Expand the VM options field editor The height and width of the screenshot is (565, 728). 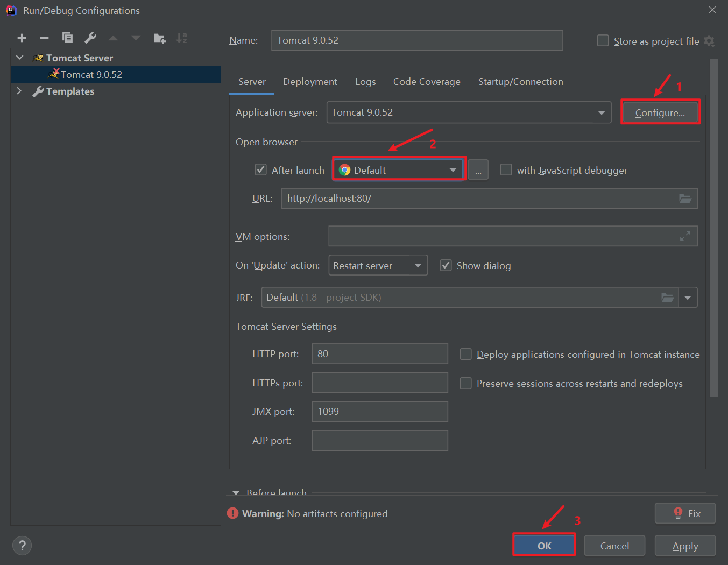tap(685, 236)
